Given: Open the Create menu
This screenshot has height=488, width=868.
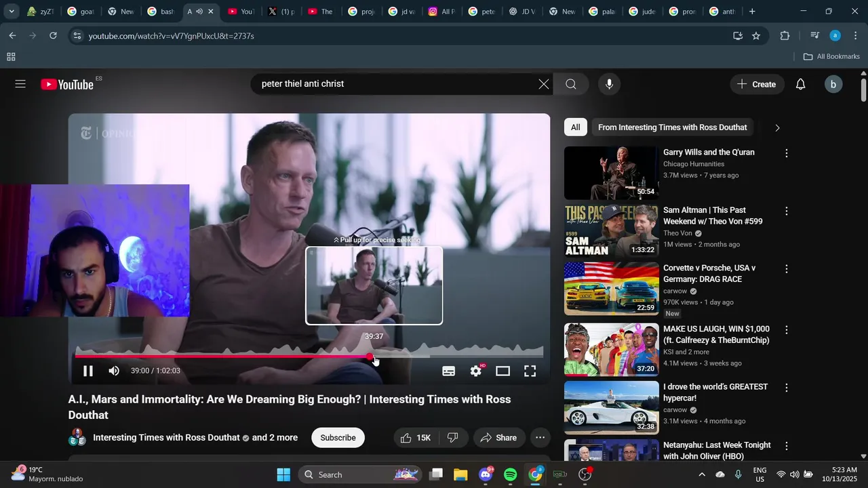Looking at the screenshot, I should tap(757, 84).
